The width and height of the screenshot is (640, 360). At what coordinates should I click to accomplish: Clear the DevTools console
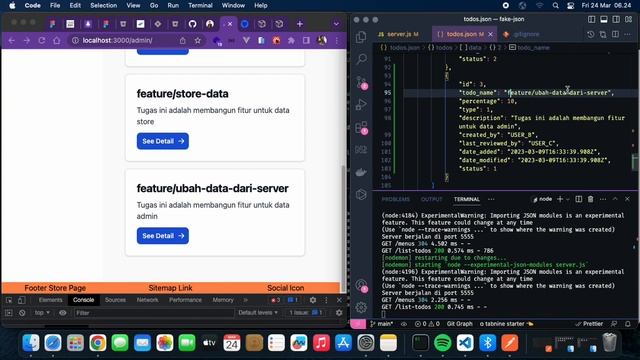pos(22,313)
